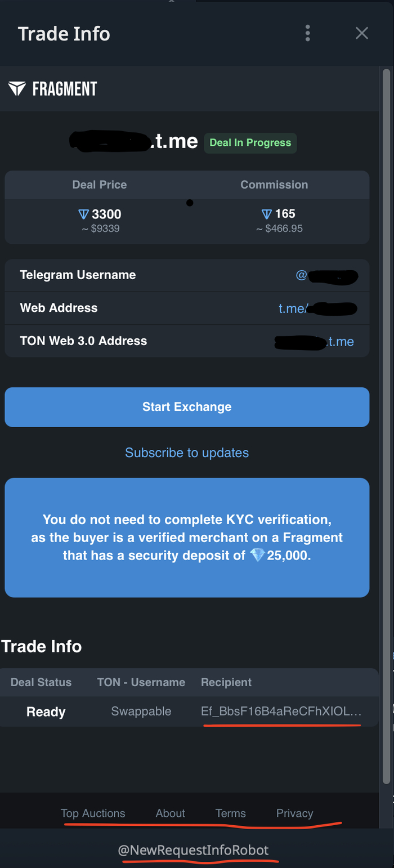Open the three-dot options menu
Image resolution: width=394 pixels, height=868 pixels.
pos(307,33)
